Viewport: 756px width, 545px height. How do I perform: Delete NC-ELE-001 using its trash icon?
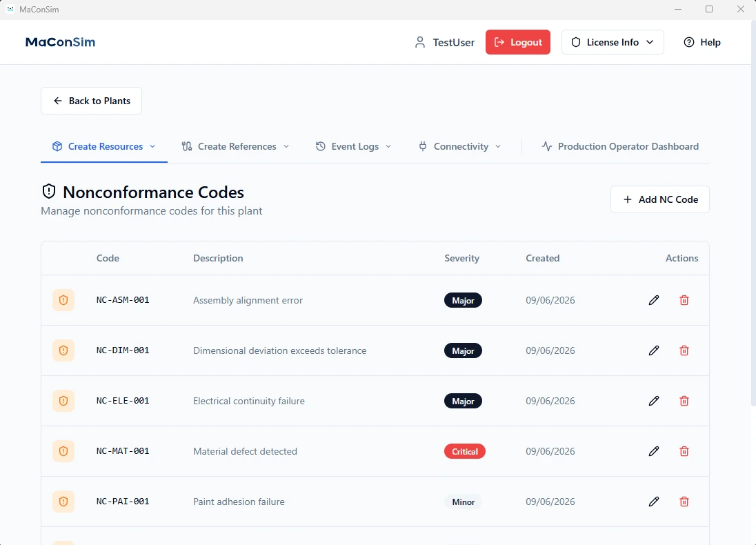point(684,401)
